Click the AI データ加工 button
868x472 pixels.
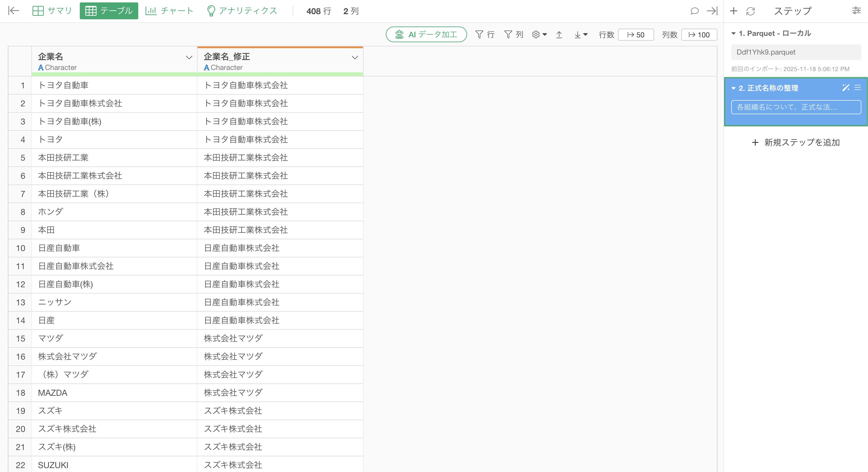tap(426, 35)
